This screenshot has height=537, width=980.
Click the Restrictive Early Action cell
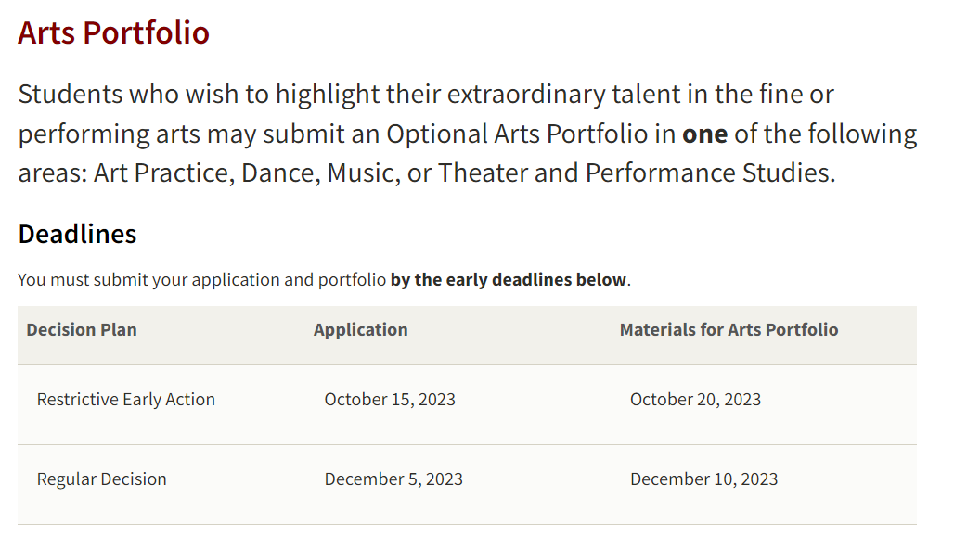click(x=126, y=400)
